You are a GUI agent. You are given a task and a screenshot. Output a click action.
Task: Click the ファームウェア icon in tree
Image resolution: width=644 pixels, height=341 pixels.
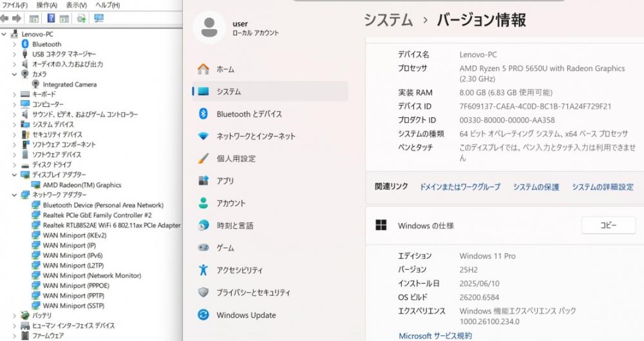[x=25, y=336]
